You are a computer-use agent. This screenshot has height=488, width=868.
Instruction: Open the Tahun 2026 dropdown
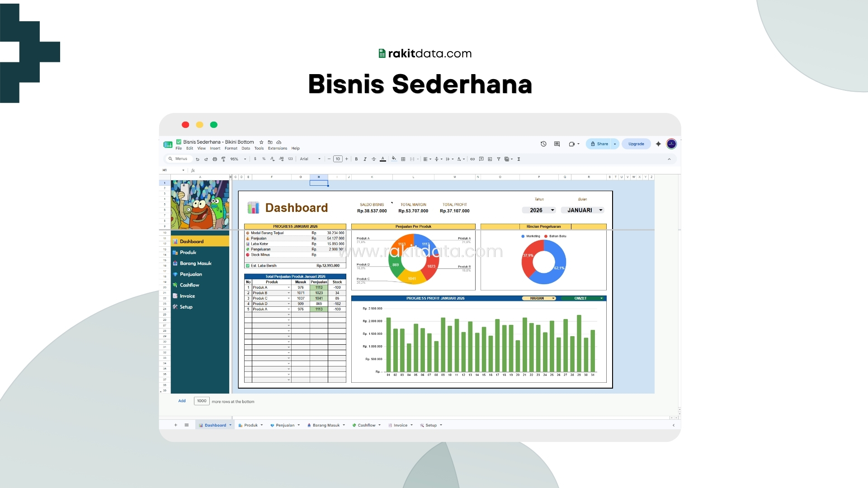point(538,210)
